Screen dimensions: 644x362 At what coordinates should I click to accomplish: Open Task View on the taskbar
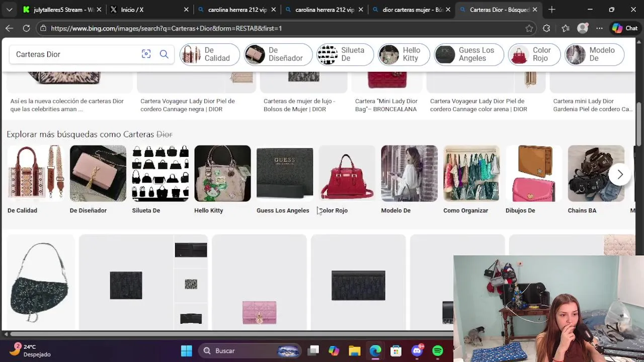point(313,351)
